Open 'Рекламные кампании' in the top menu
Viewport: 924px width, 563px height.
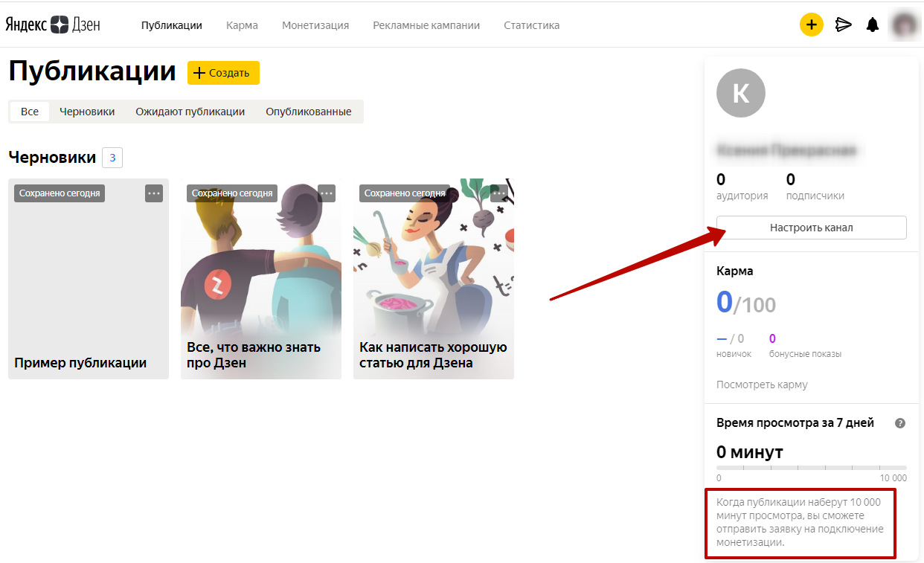tap(426, 25)
